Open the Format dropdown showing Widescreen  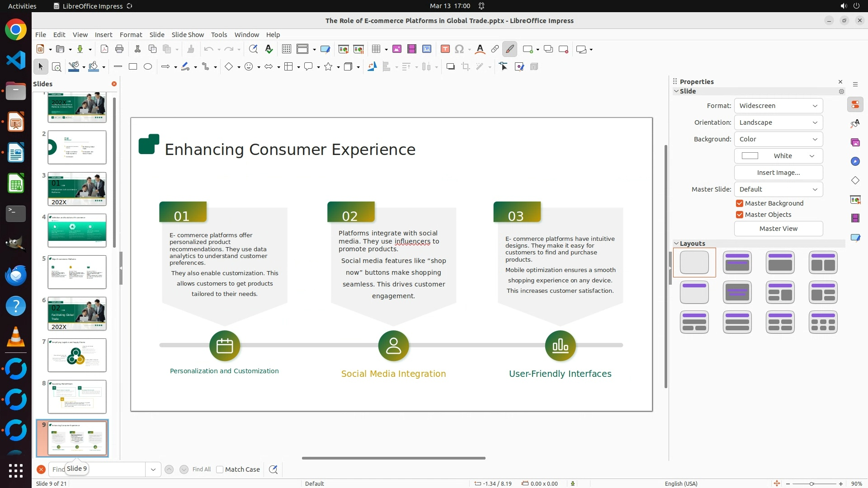coord(778,106)
